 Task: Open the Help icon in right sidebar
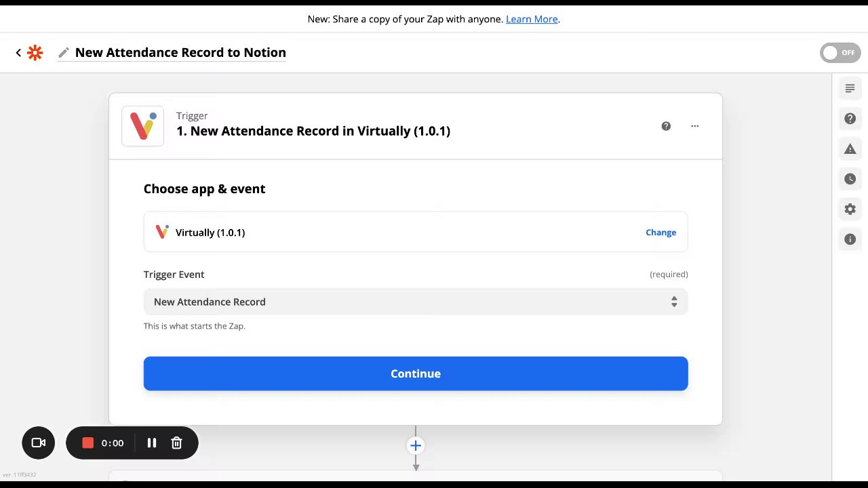850,119
